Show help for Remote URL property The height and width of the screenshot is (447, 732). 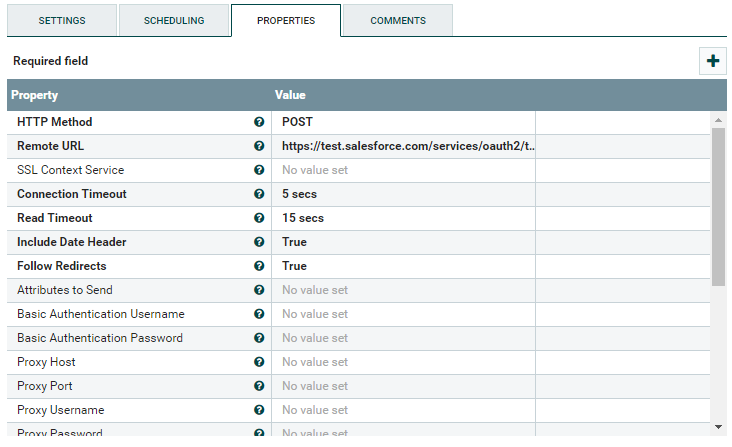click(x=259, y=146)
